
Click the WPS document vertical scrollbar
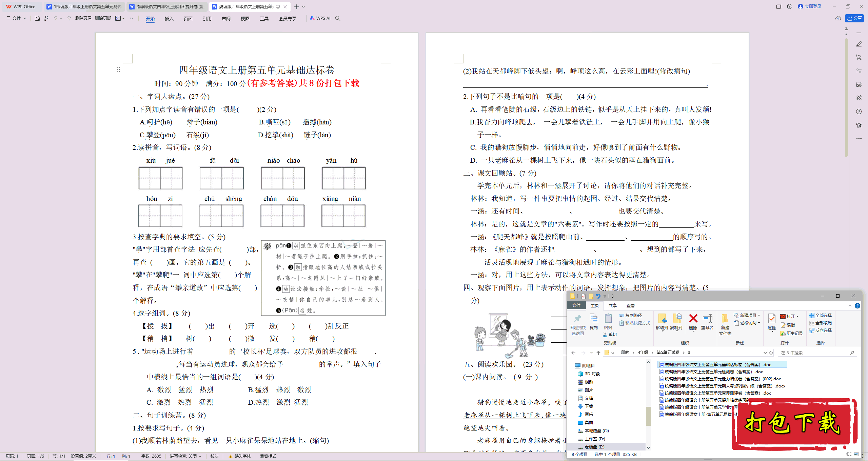click(x=846, y=98)
